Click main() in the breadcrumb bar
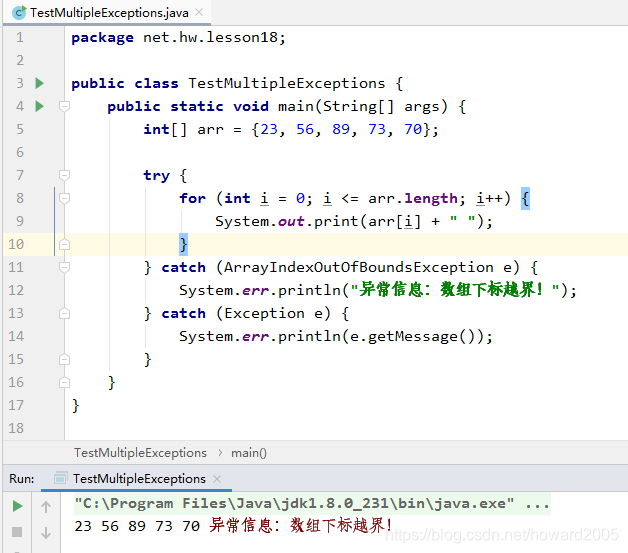 coord(249,453)
